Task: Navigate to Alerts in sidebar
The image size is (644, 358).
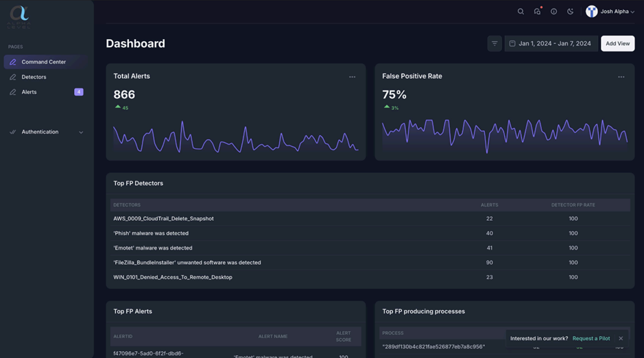Action: point(29,92)
